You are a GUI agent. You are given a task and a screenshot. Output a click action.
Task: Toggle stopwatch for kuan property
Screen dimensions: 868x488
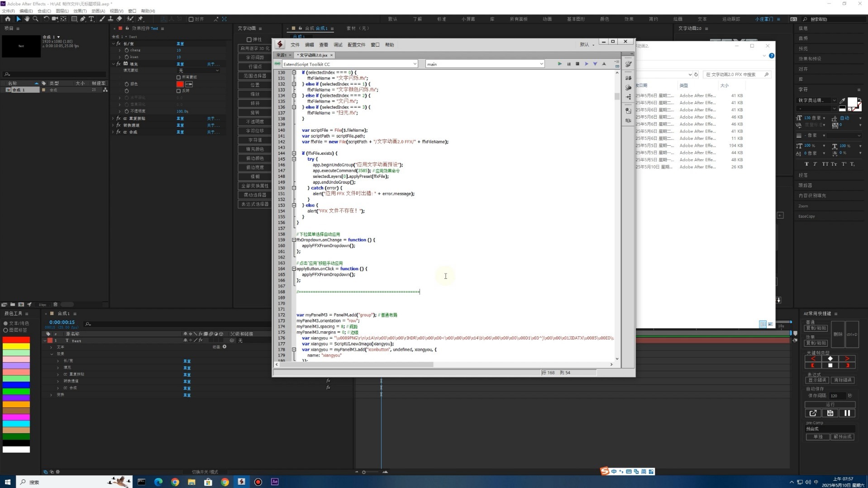126,57
